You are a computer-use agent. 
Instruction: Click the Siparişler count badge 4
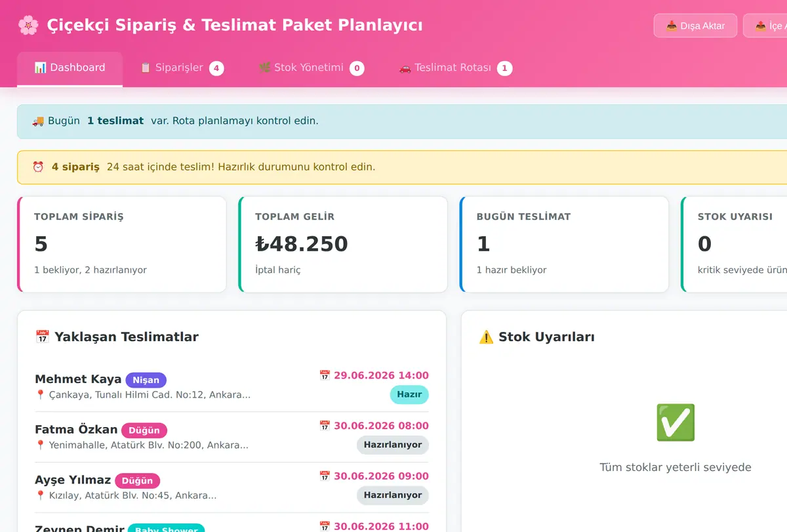point(216,68)
